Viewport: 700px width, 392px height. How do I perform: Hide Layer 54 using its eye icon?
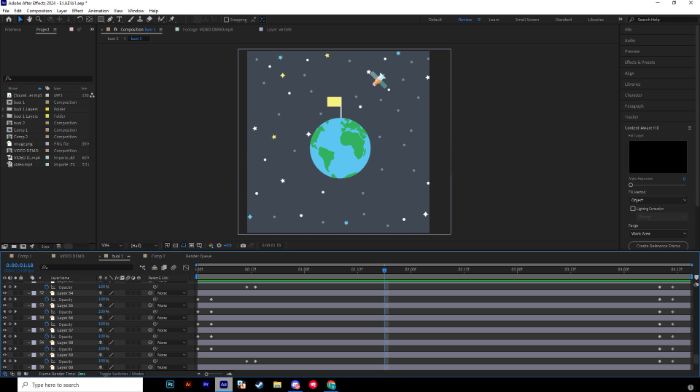click(x=5, y=293)
